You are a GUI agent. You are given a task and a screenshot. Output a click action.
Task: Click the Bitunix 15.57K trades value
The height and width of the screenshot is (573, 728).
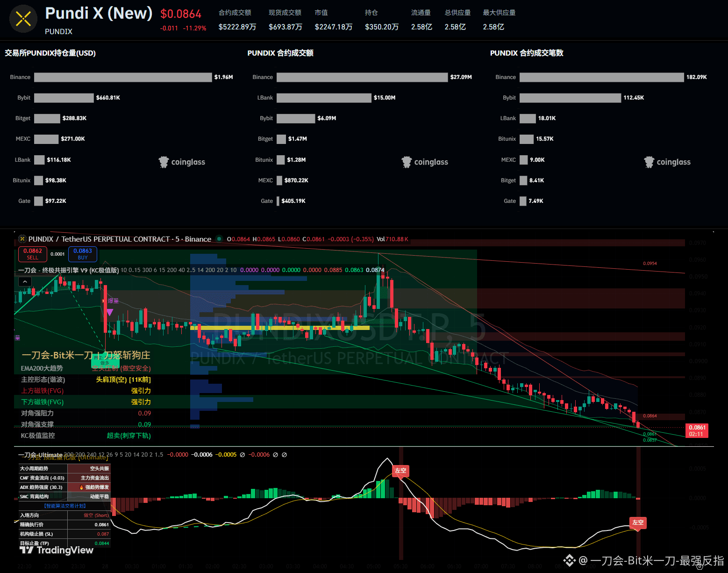point(545,139)
